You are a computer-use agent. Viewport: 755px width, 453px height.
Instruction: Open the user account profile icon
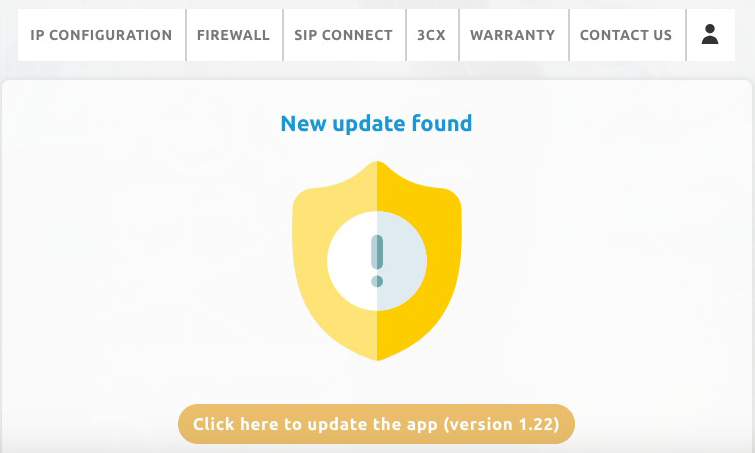[x=710, y=35]
